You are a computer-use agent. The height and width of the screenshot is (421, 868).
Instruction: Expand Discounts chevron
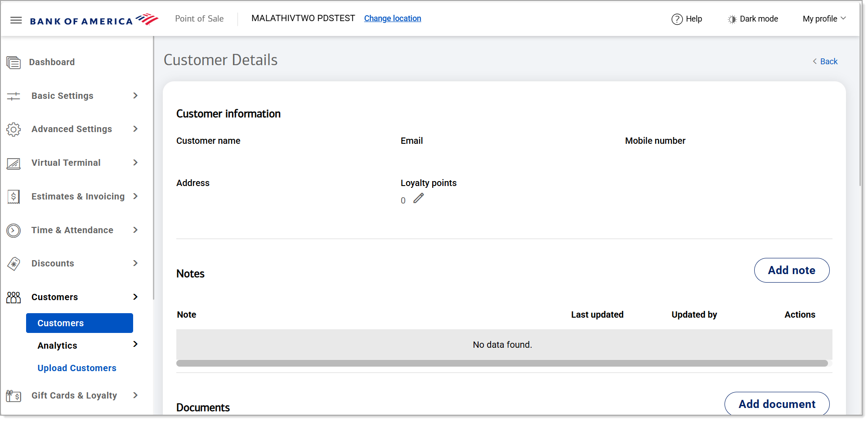point(135,263)
